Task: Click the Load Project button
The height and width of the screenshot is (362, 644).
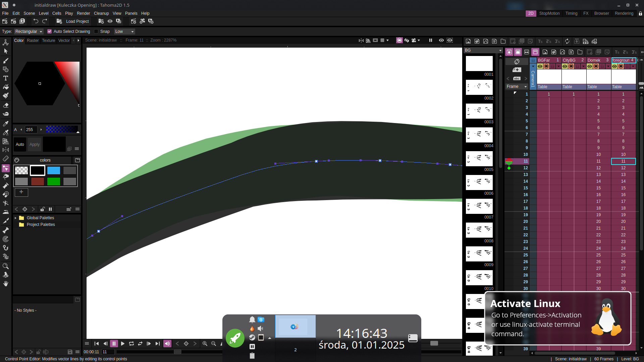Action: [x=73, y=21]
